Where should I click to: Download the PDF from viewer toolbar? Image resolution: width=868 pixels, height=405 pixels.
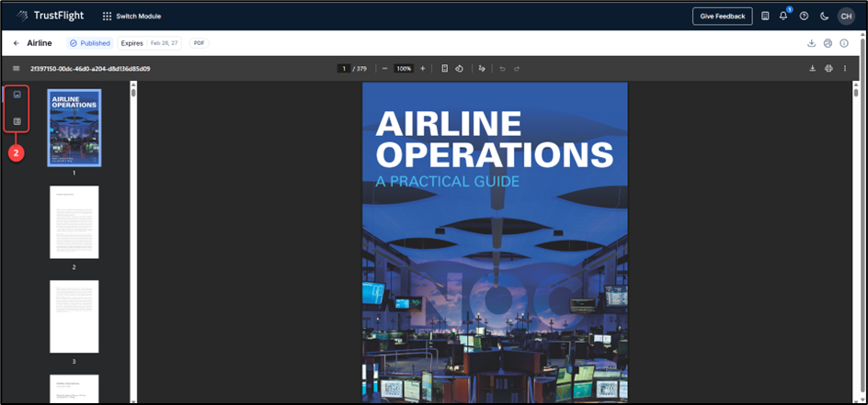tap(812, 69)
